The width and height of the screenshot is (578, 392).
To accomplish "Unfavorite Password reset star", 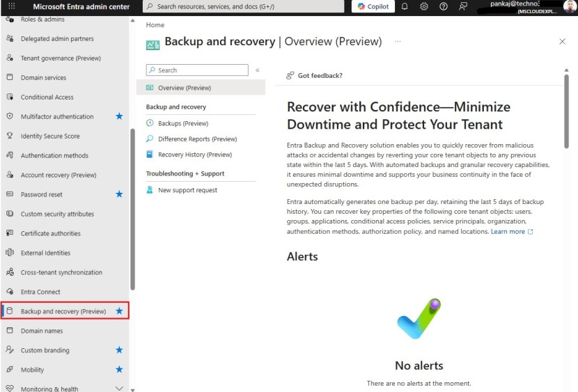I will [119, 194].
